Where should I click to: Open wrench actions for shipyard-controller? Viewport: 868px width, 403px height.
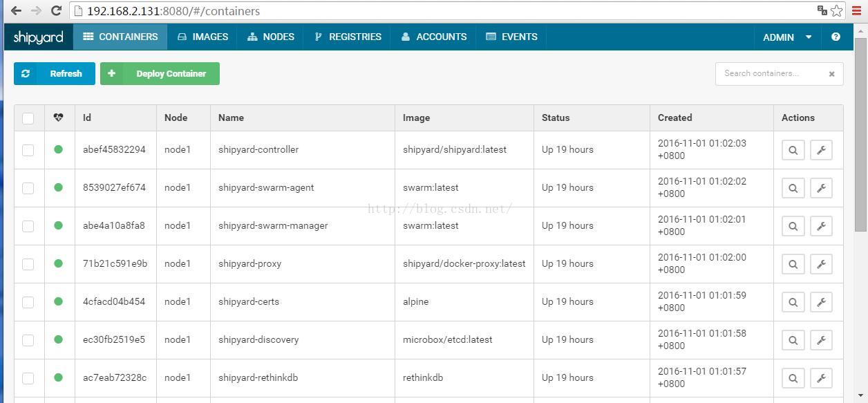pyautogui.click(x=821, y=150)
